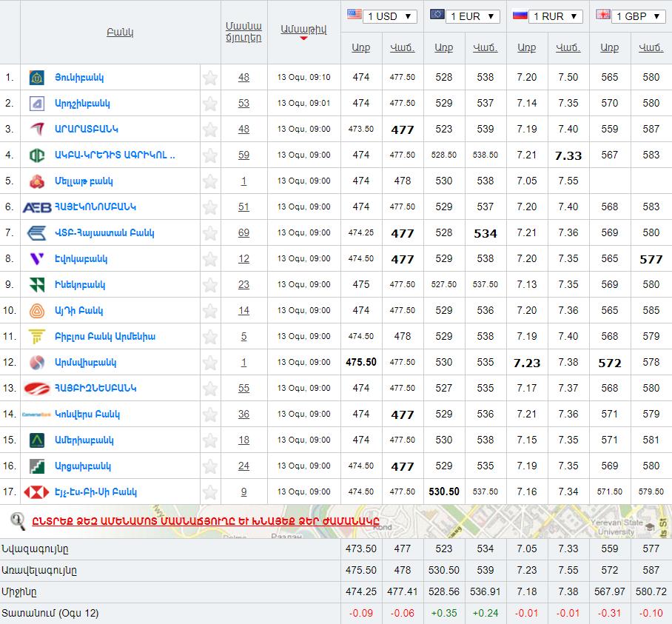The height and width of the screenshot is (624, 672).
Task: Click the Inecobank green logo icon
Action: 36,285
